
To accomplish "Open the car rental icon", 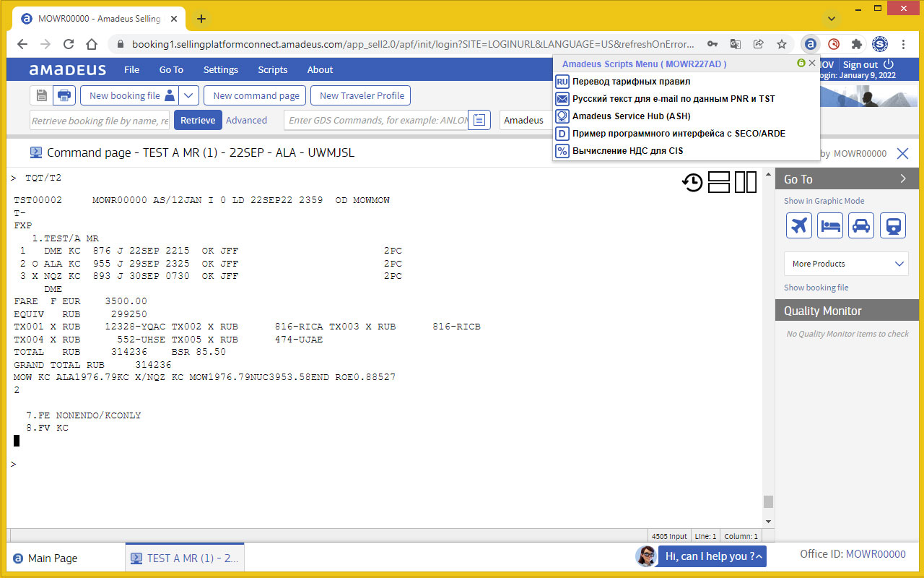I will point(861,225).
